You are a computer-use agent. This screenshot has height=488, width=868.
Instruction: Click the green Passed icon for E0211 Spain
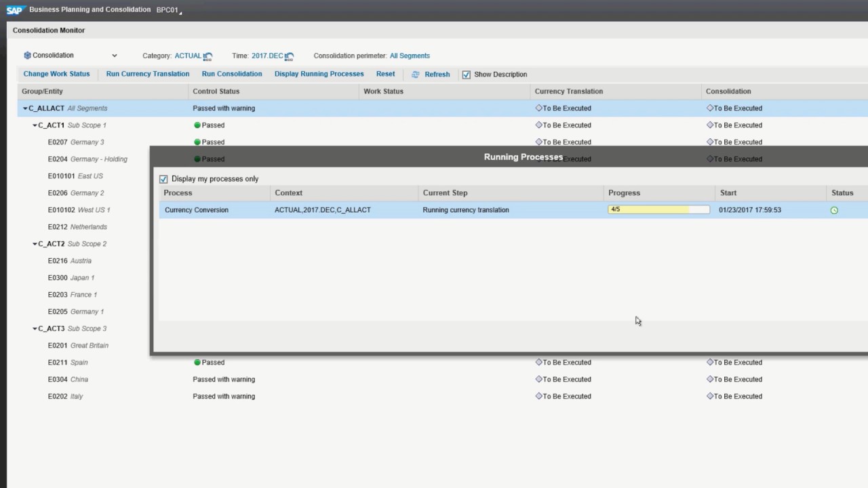pyautogui.click(x=197, y=363)
